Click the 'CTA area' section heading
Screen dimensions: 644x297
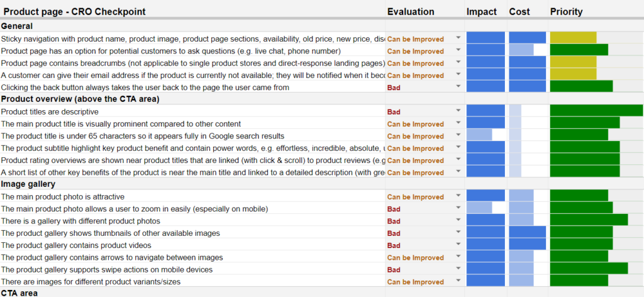[19, 293]
